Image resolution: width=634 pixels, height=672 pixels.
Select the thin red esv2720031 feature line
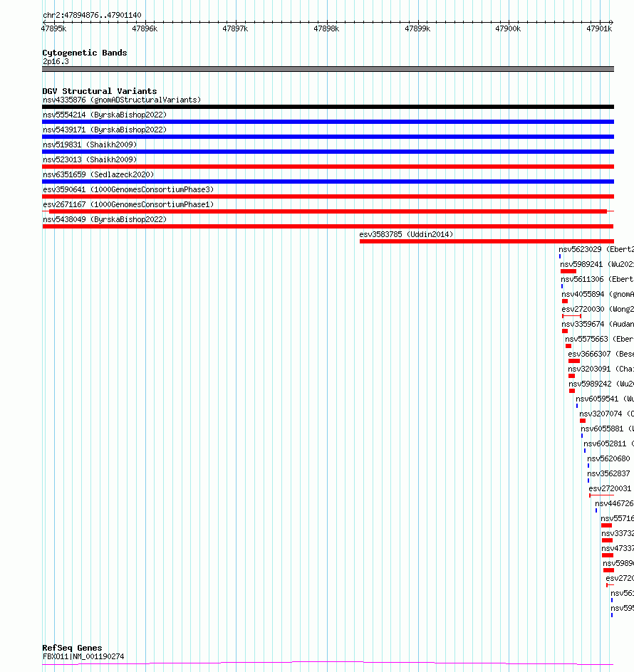601,495
